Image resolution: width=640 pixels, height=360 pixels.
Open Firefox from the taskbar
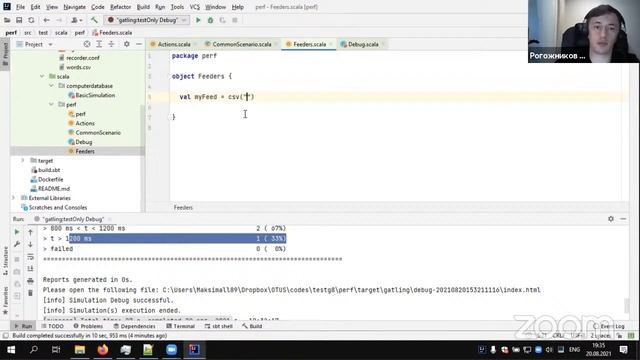(102, 350)
